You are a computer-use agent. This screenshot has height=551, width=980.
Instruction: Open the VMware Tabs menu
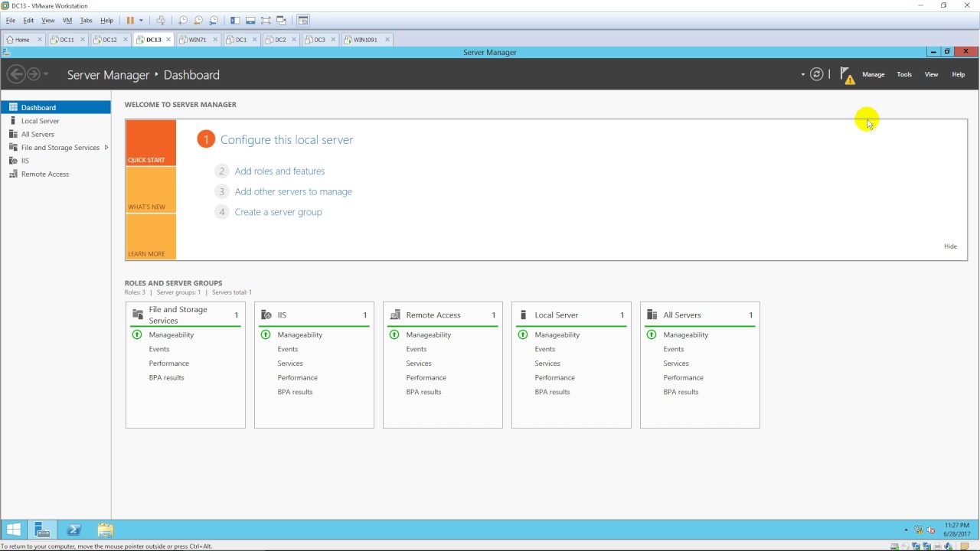[87, 21]
